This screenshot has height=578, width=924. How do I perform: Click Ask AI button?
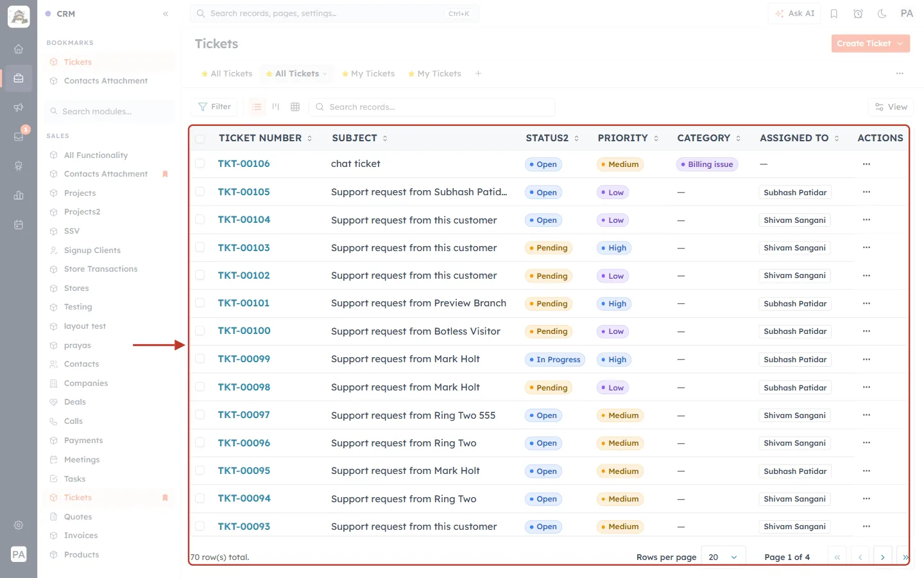tap(794, 13)
